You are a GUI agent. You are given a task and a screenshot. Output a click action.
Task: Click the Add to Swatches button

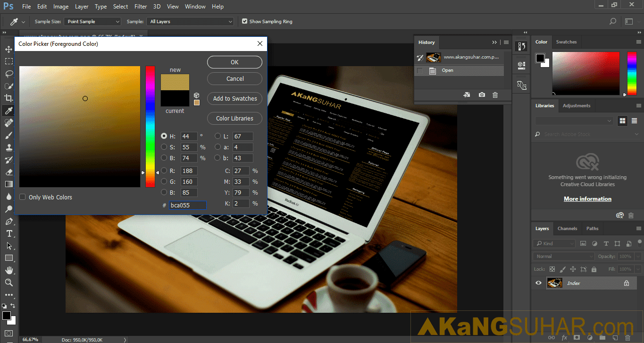pyautogui.click(x=234, y=98)
